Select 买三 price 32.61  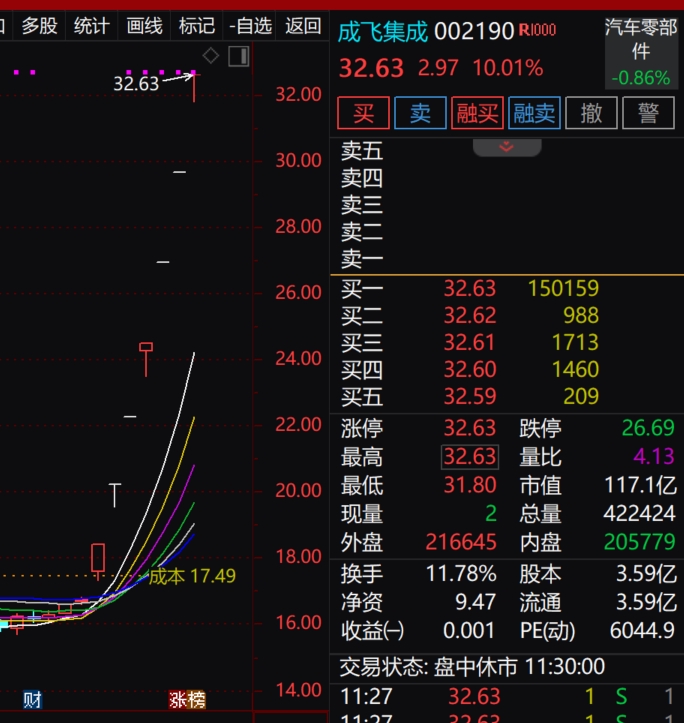[470, 343]
